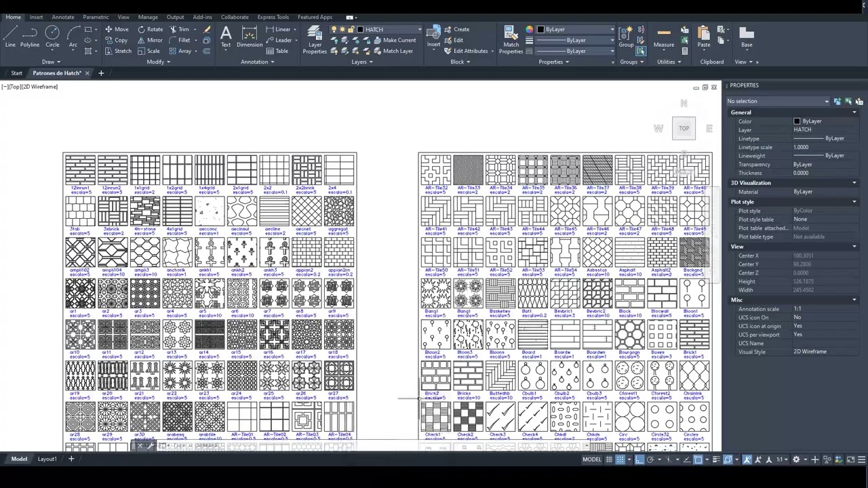This screenshot has height=488, width=868.
Task: Click the Paste clipboard tool
Action: coord(704,36)
